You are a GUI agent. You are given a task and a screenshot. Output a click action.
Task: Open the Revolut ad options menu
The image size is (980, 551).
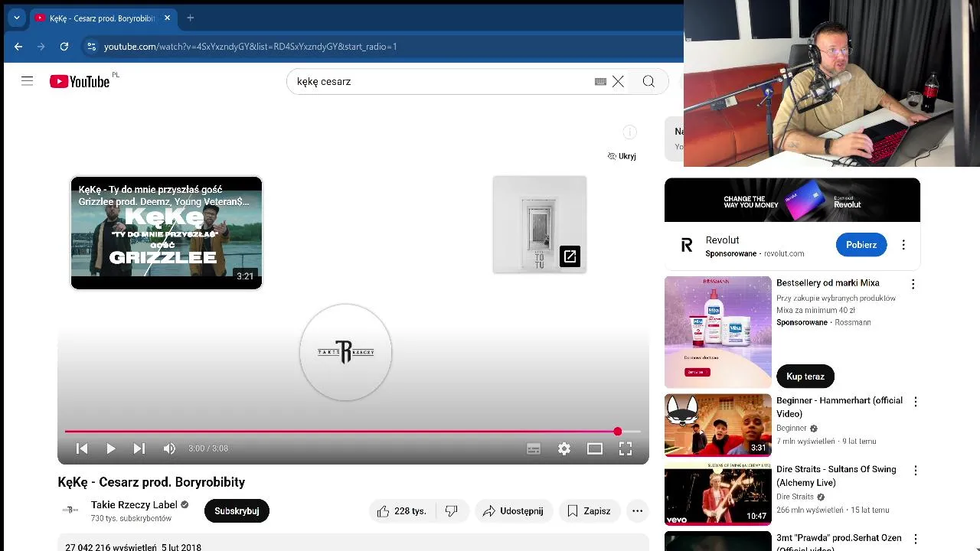click(903, 245)
